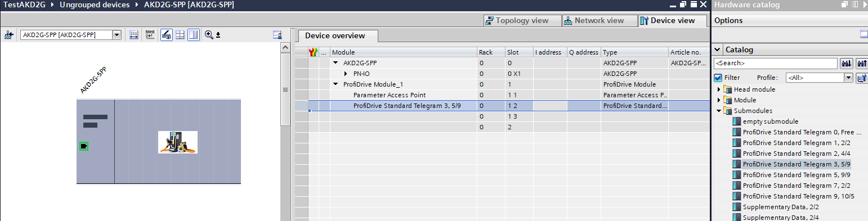The image size is (868, 221).
Task: Click the options view mode icon below Options
Action: [864, 34]
